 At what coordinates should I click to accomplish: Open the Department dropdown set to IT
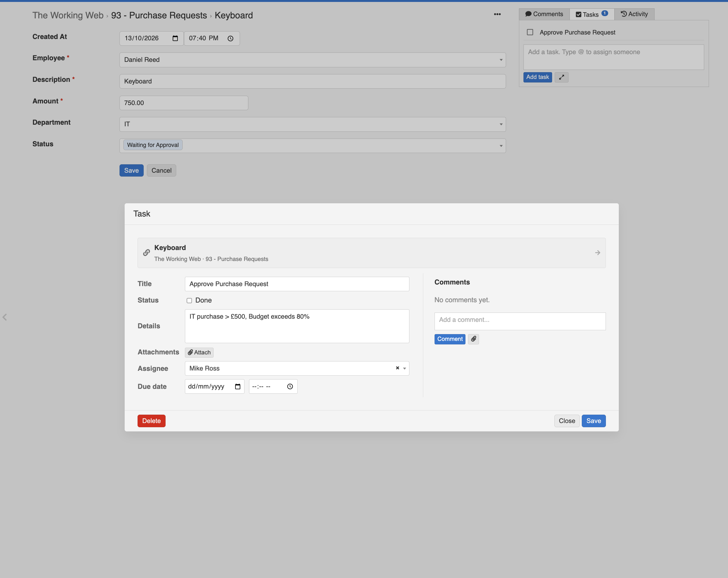point(312,124)
